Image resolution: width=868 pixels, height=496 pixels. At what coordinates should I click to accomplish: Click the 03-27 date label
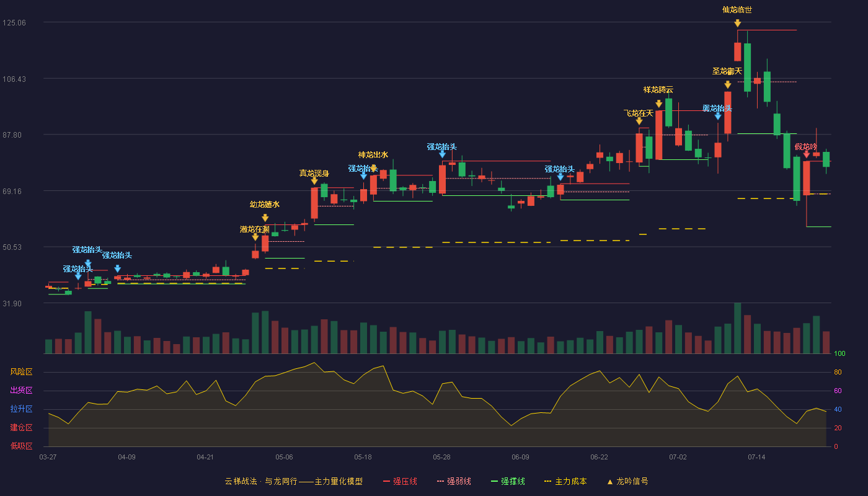[x=48, y=457]
